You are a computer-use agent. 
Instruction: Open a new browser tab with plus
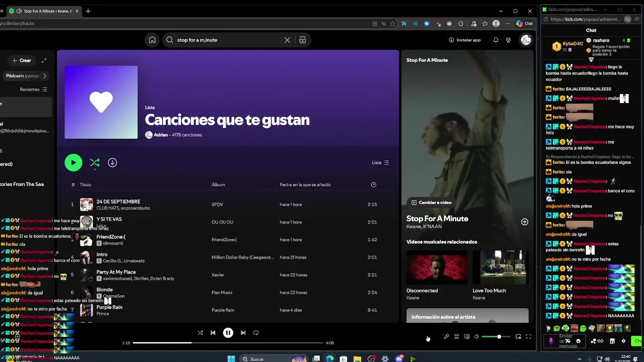(x=88, y=11)
